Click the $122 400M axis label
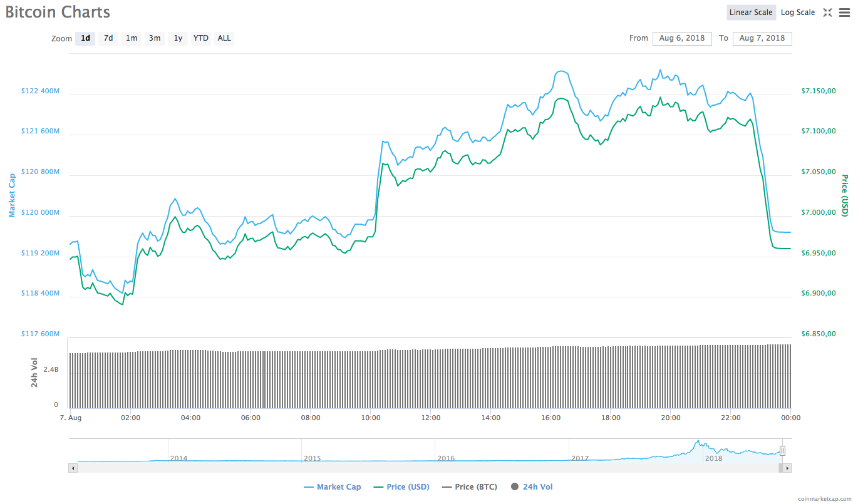Image resolution: width=858 pixels, height=504 pixels. [40, 91]
